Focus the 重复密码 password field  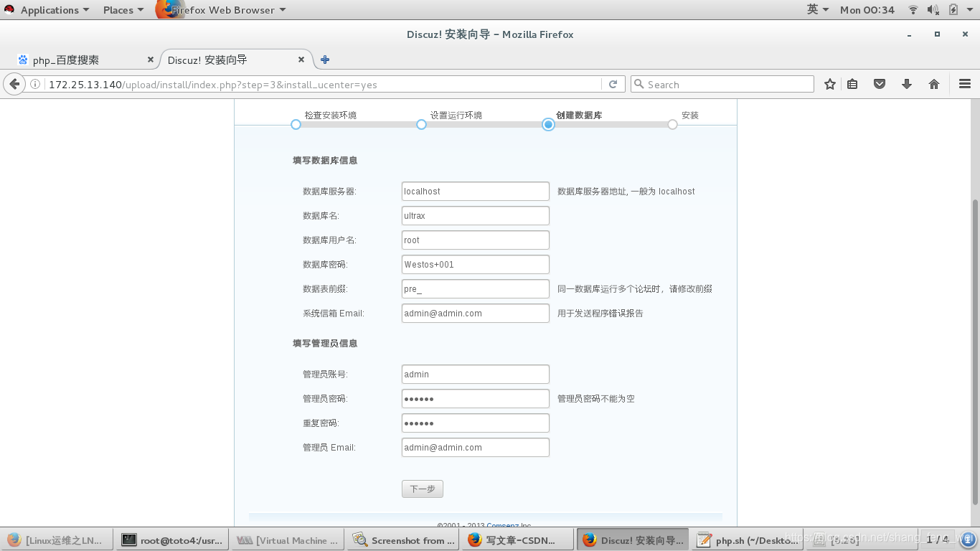point(476,423)
